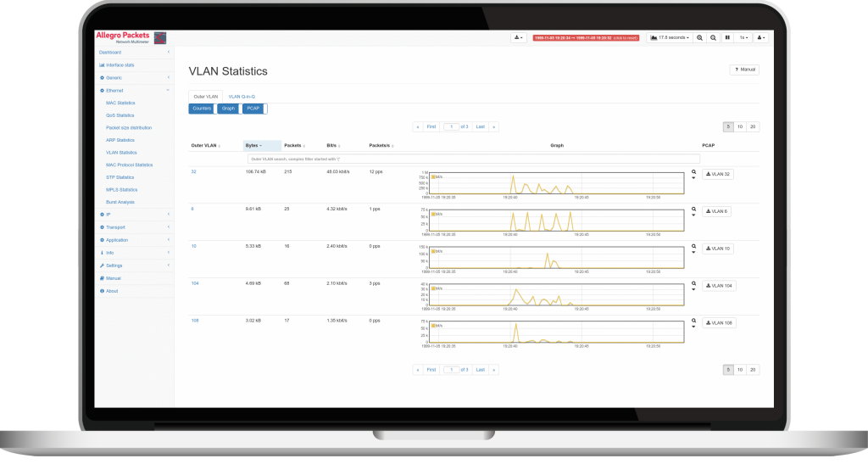Switch to the VLAN Q-in-Q tab
868x464 pixels.
[x=241, y=97]
